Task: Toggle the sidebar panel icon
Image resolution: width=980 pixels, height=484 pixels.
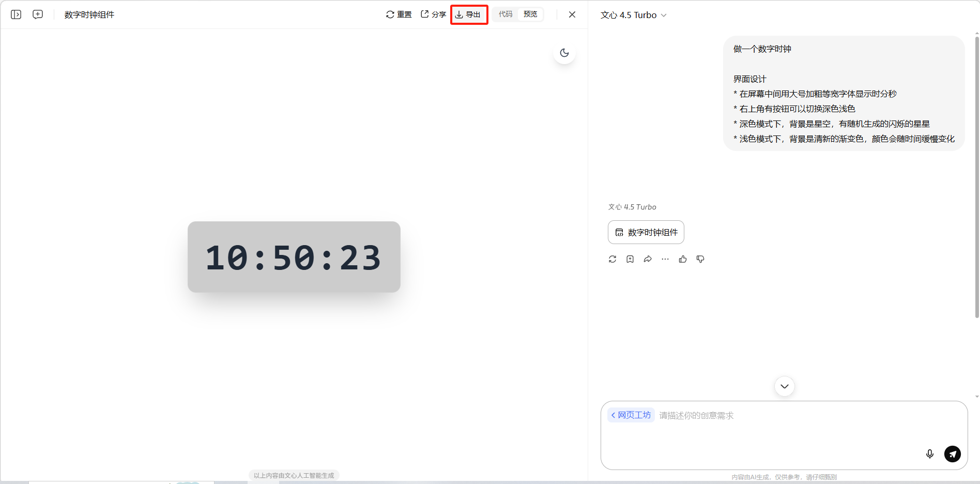Action: coord(16,14)
